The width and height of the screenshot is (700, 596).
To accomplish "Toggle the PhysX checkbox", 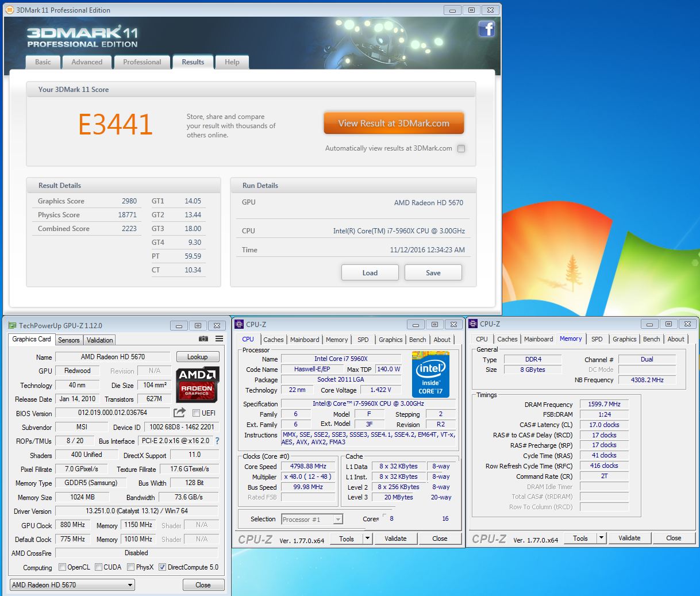I will (x=130, y=567).
